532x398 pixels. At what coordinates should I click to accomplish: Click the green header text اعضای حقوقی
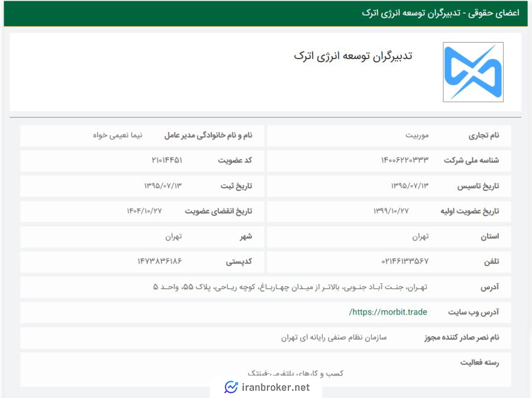(x=494, y=13)
